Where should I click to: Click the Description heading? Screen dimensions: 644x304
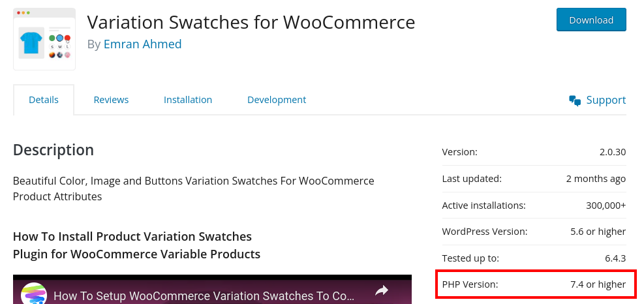click(x=54, y=150)
